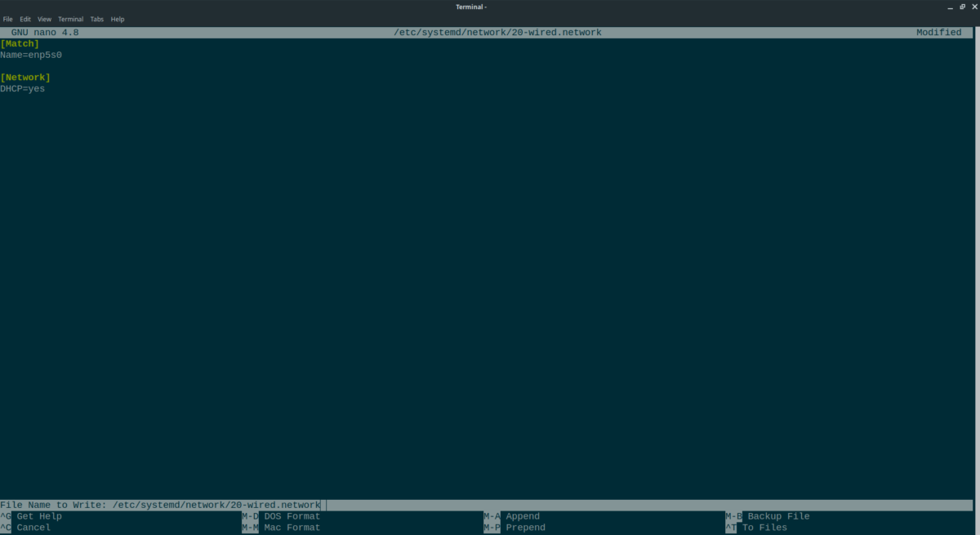Click the DHCP=yes line
The width and height of the screenshot is (980, 535).
point(23,89)
